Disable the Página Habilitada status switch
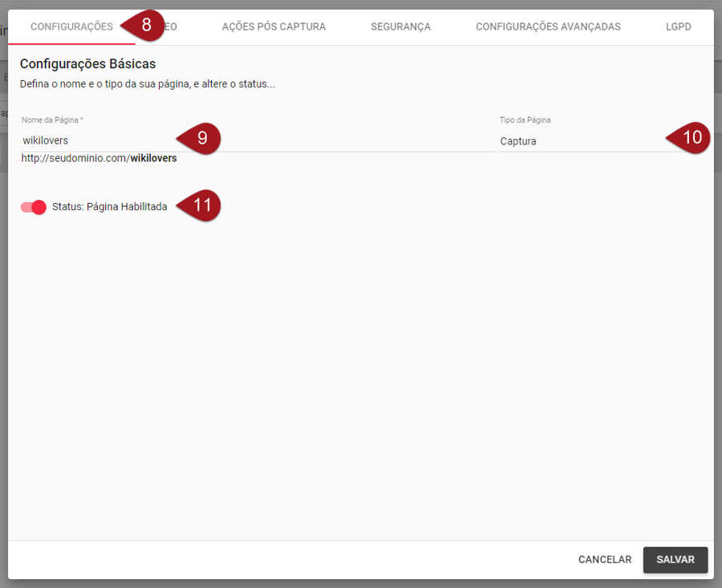Image resolution: width=722 pixels, height=588 pixels. tap(34, 207)
